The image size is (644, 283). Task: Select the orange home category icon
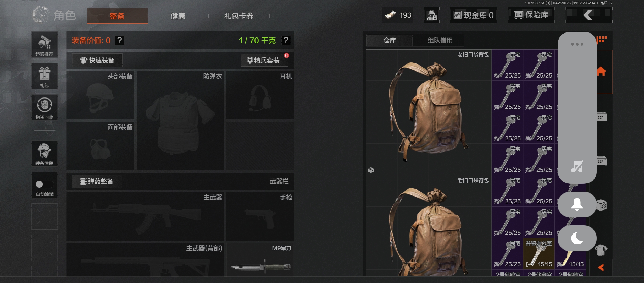point(601,71)
